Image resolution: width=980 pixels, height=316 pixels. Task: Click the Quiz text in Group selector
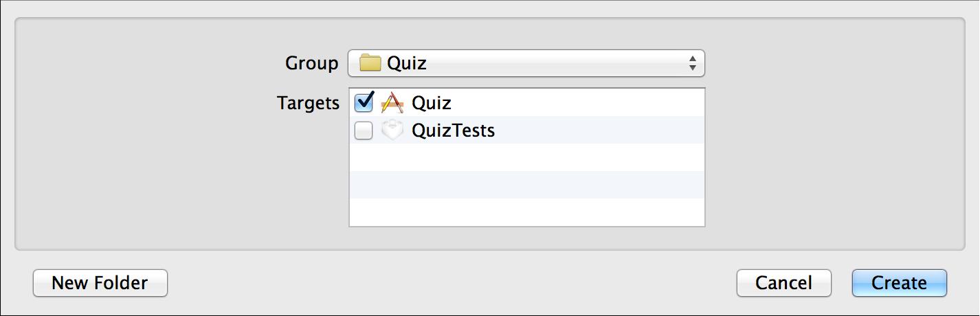click(x=407, y=63)
